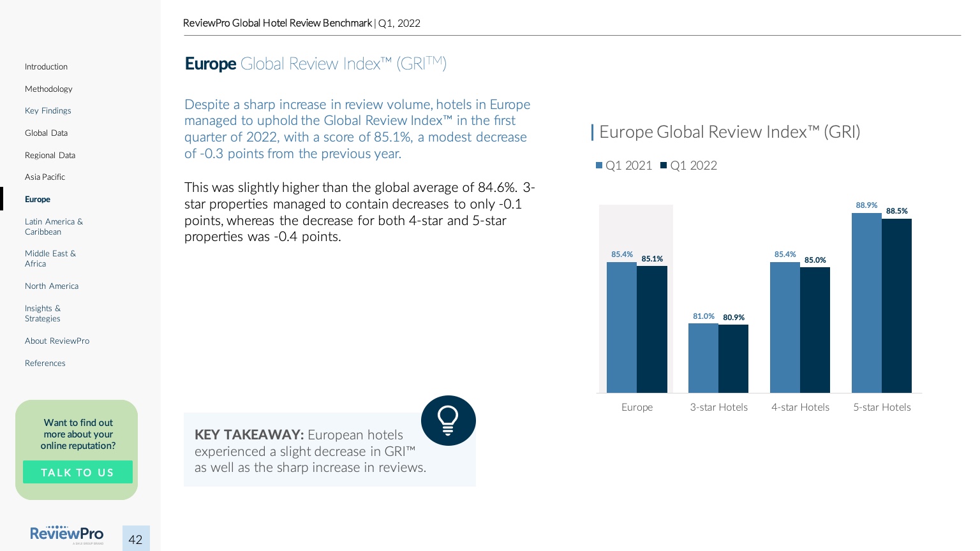
Task: Jump to the References section
Action: [x=45, y=364]
